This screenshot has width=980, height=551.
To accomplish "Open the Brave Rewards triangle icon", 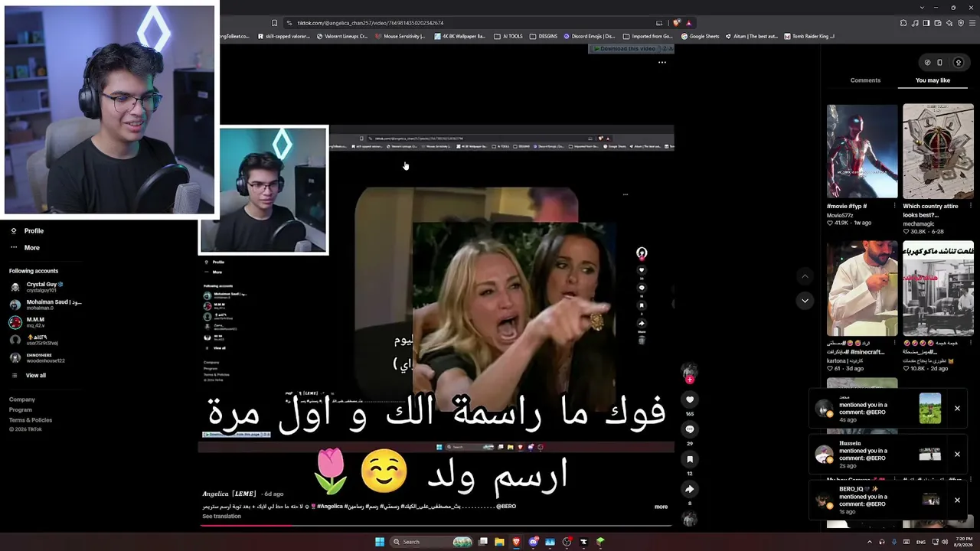I will (x=688, y=23).
